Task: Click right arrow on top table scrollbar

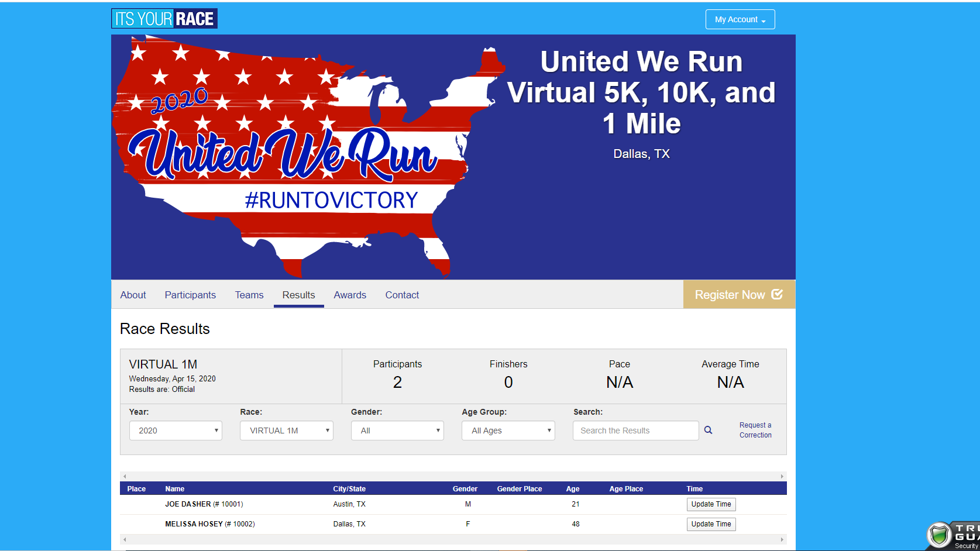Action: [782, 477]
